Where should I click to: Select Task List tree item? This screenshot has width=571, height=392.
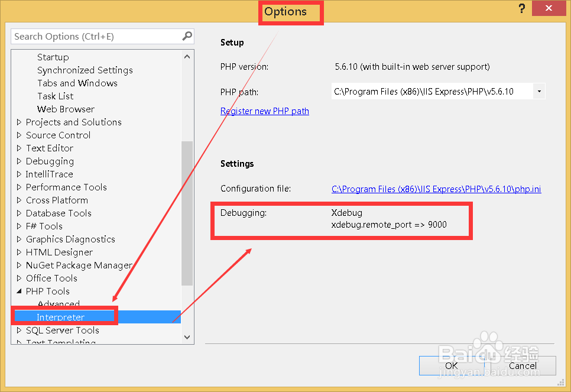point(56,96)
